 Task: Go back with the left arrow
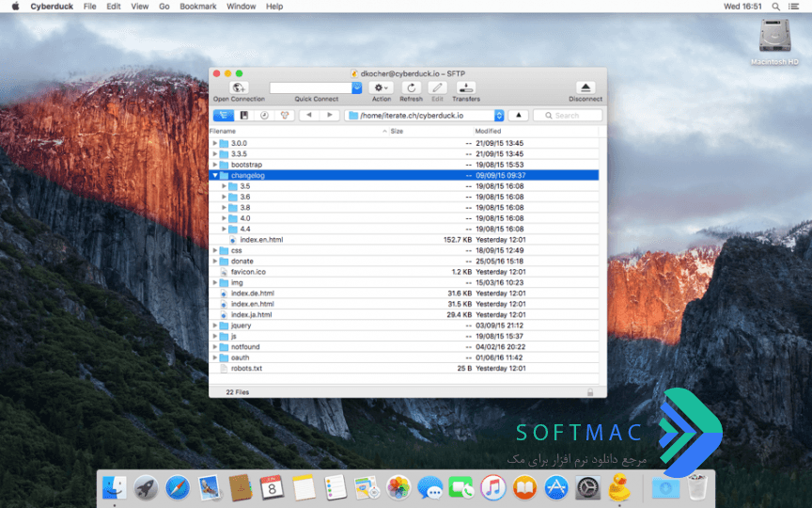[x=309, y=115]
